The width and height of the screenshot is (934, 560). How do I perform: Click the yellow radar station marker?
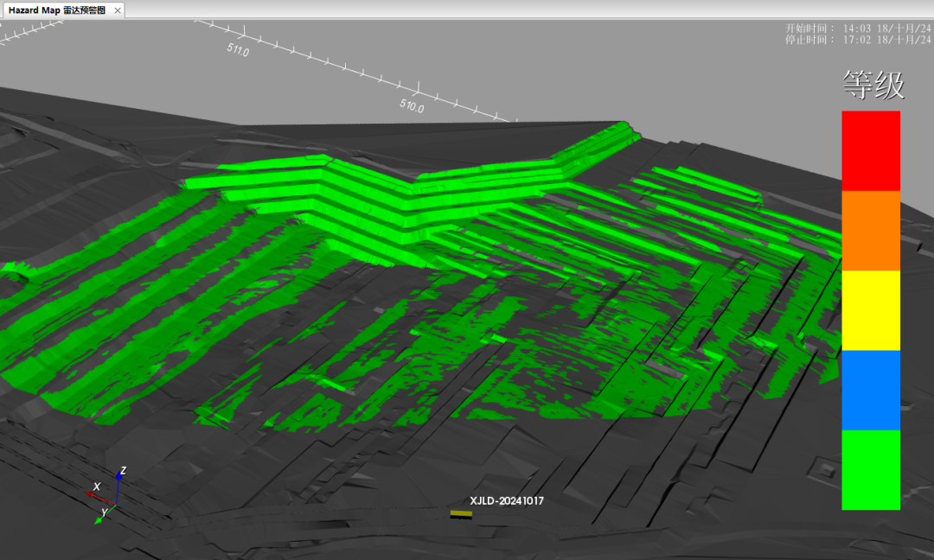(461, 514)
